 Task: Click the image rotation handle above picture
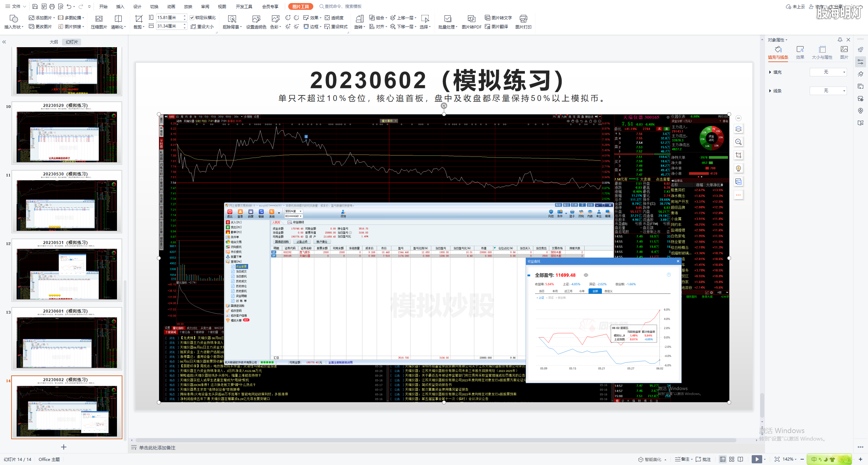coord(444,106)
